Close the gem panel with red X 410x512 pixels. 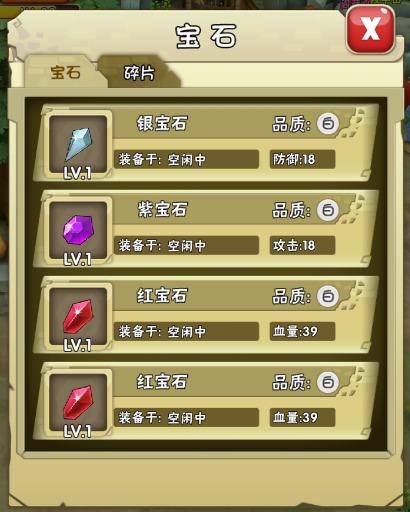tap(370, 29)
